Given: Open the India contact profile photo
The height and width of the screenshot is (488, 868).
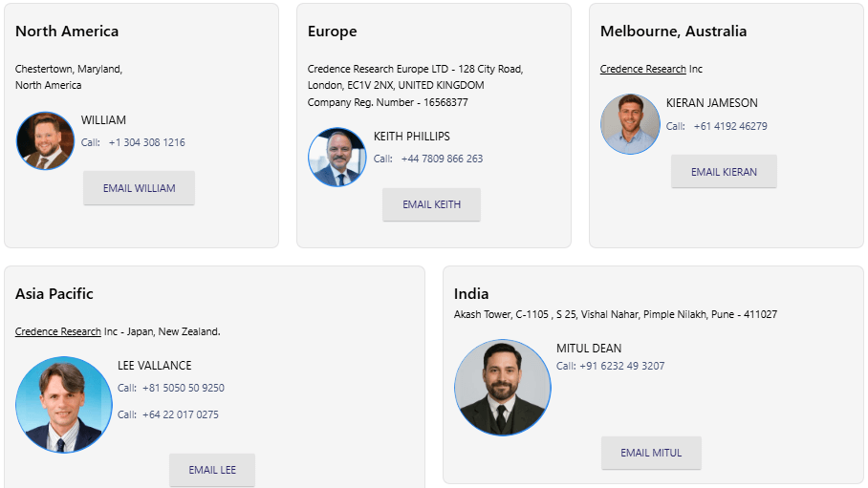Looking at the screenshot, I should click(x=503, y=388).
